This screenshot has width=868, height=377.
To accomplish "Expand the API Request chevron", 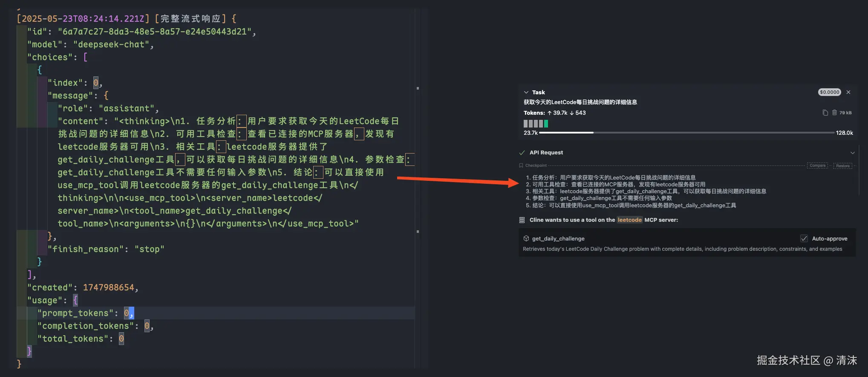I will (852, 153).
